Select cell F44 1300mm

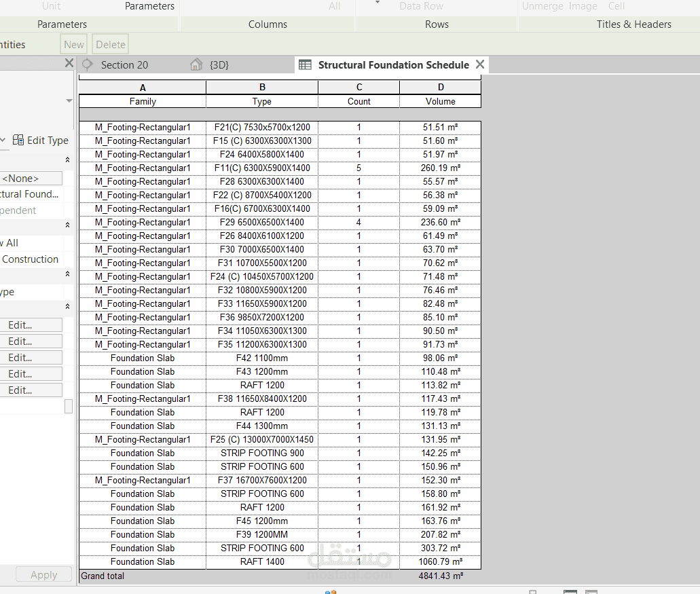(262, 426)
